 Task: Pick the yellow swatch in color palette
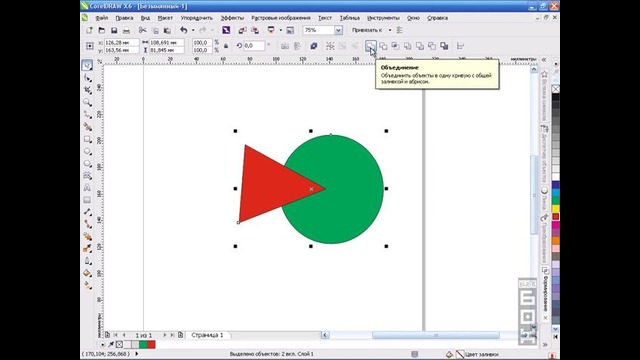pos(556,209)
